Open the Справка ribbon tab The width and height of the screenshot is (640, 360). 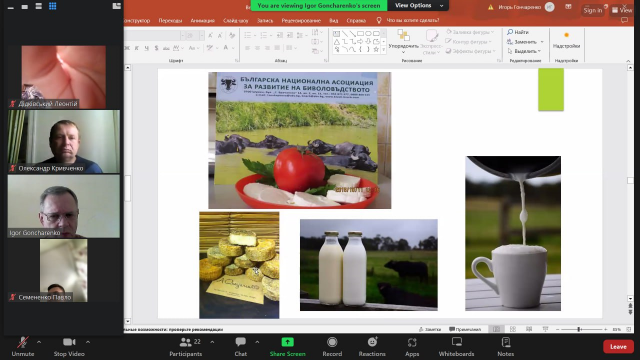click(x=356, y=20)
